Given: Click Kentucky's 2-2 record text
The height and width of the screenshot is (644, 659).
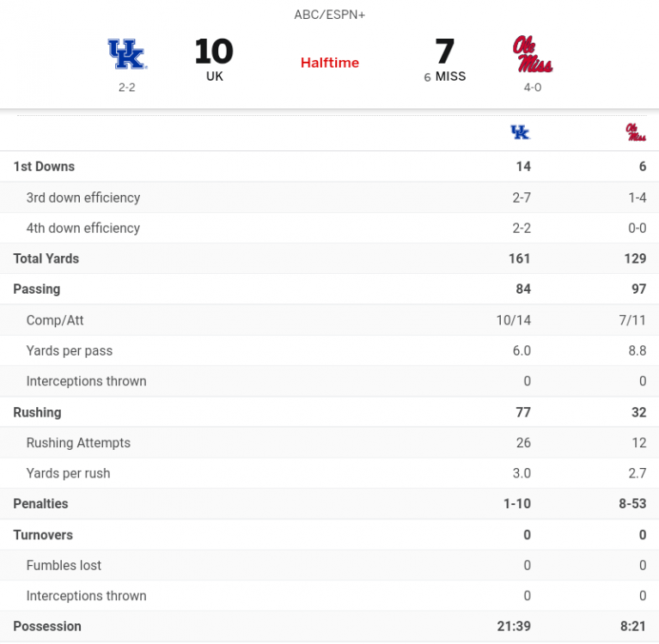Looking at the screenshot, I should pos(127,88).
